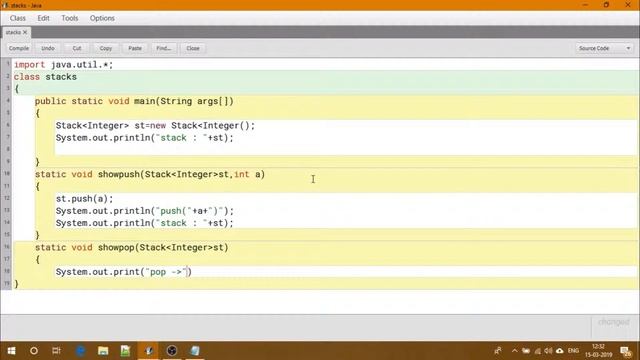Viewport: 640px width, 360px height.
Task: Open the OBS Studio taskbar icon
Action: coord(172,351)
